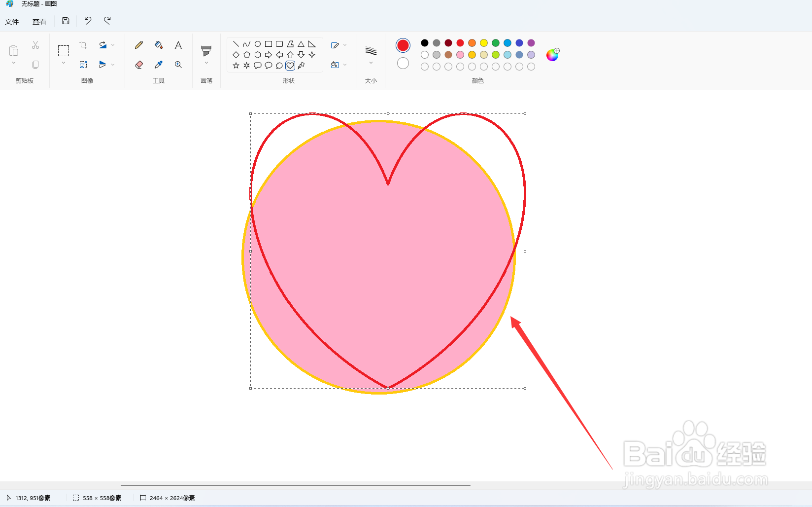812x507 pixels.
Task: Activate the Text tool
Action: [178, 45]
